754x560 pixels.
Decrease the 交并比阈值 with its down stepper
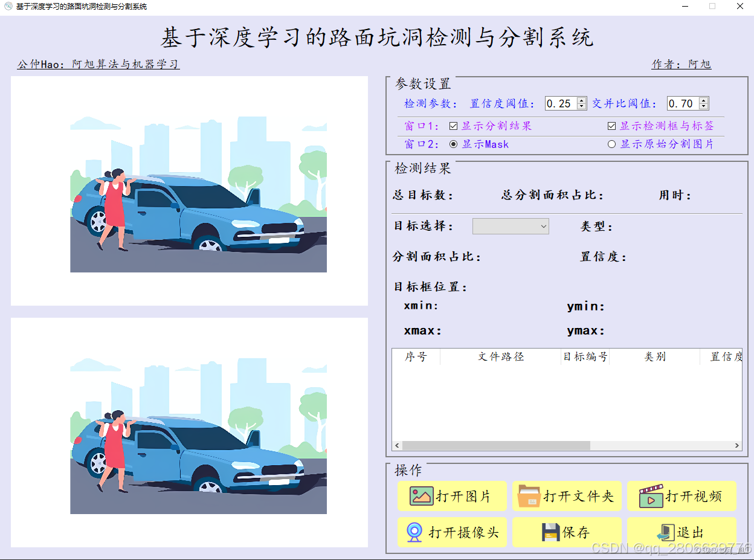(x=704, y=106)
